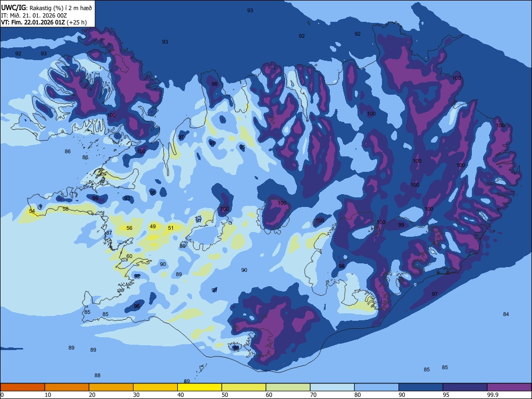The image size is (532, 399).
Task: Click the legend tick label '99.9'
Action: click(x=493, y=395)
